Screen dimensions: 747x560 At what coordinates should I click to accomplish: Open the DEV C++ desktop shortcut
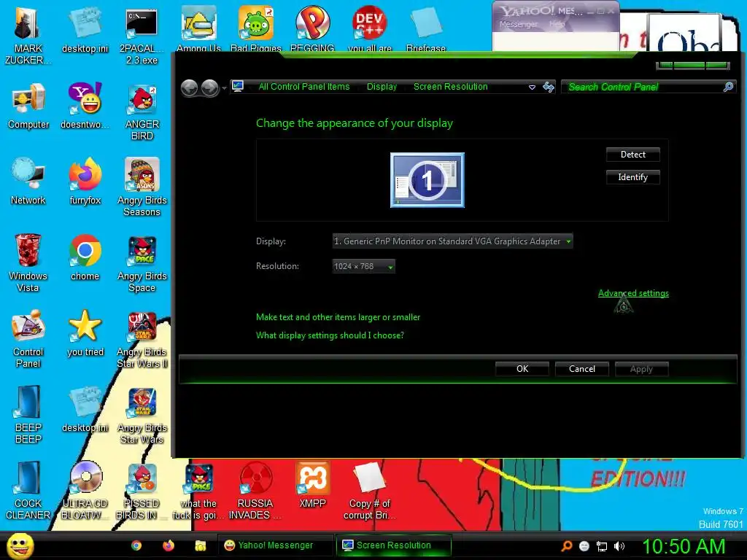tap(370, 28)
